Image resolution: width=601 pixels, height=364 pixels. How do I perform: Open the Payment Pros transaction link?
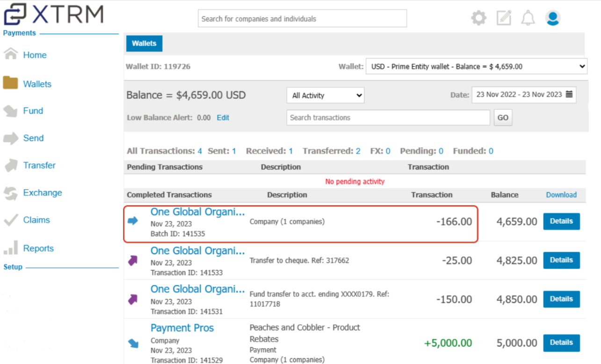click(182, 328)
